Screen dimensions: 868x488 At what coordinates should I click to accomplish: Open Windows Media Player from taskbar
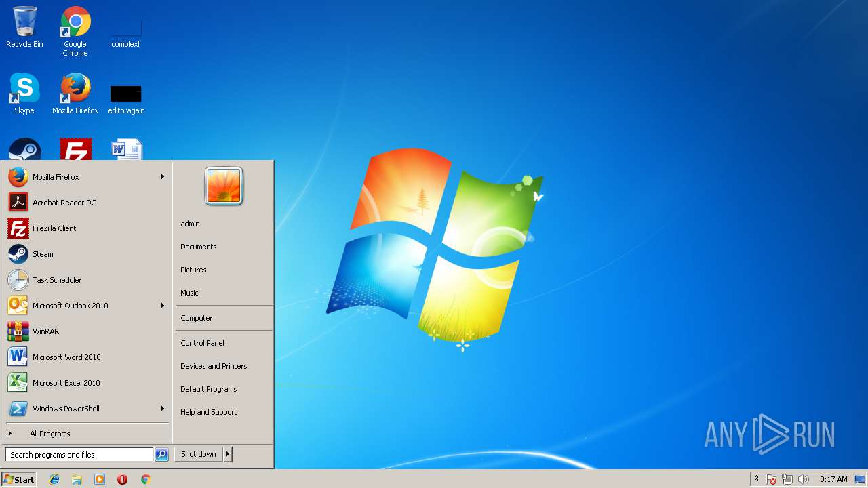(100, 479)
